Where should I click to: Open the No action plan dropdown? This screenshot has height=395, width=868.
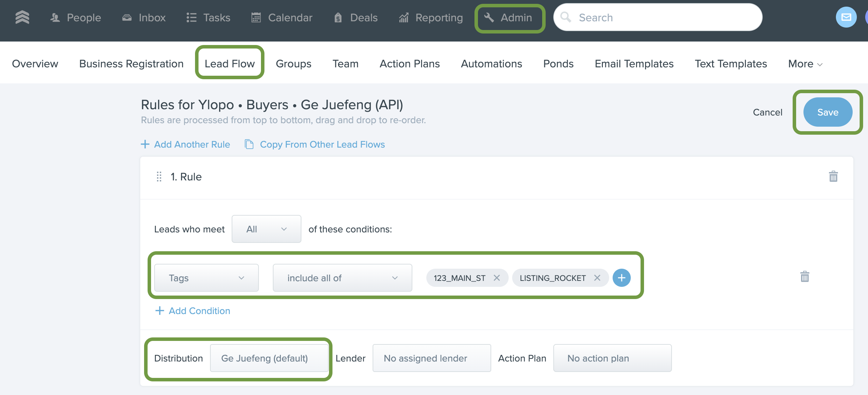coord(612,358)
